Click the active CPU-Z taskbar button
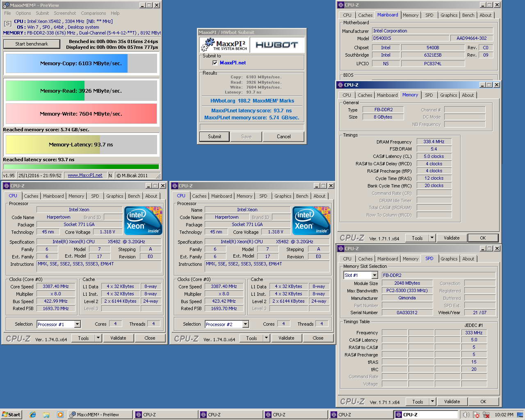This screenshot has height=420, width=525. (x=426, y=415)
